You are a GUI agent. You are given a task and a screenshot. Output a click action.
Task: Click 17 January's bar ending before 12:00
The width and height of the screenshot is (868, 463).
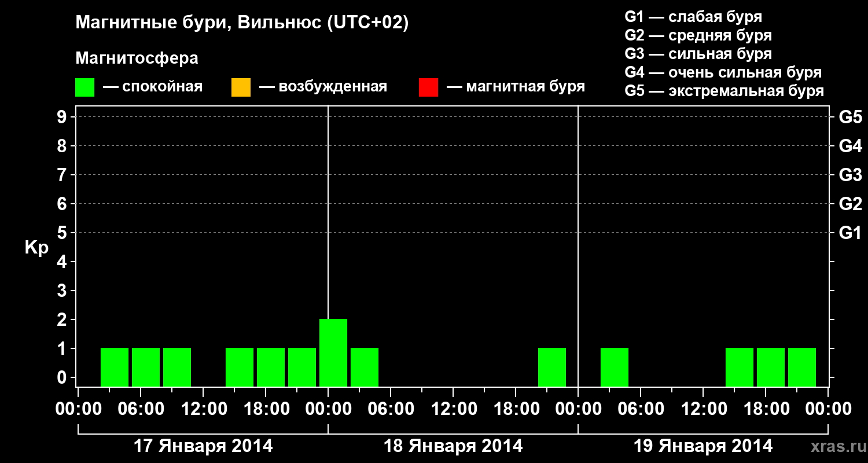click(177, 367)
